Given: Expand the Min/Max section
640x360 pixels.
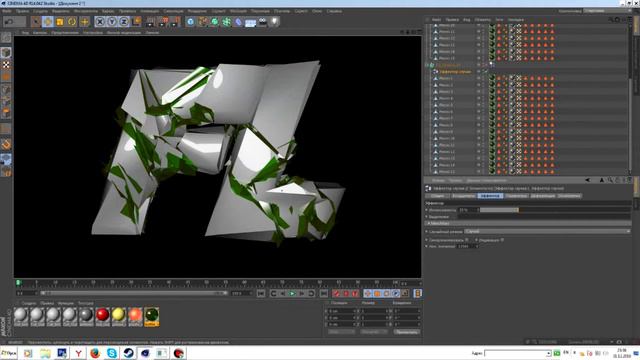Looking at the screenshot, I should point(529,224).
